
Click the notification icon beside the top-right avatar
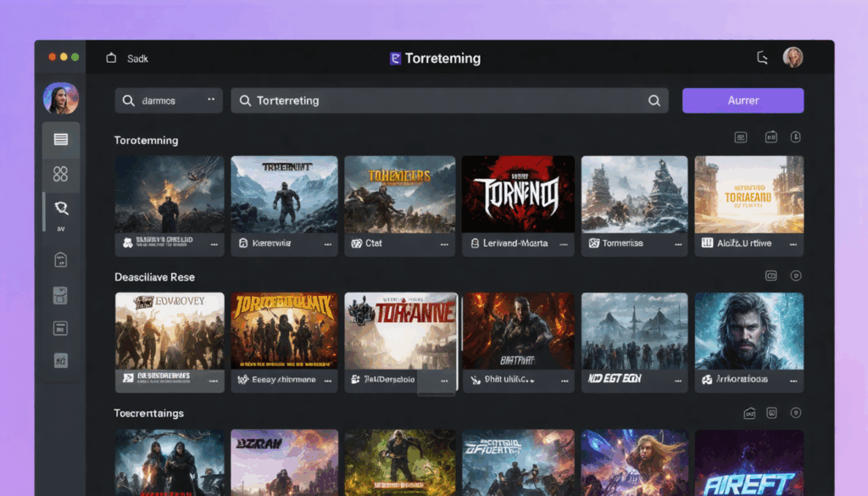pyautogui.click(x=762, y=58)
